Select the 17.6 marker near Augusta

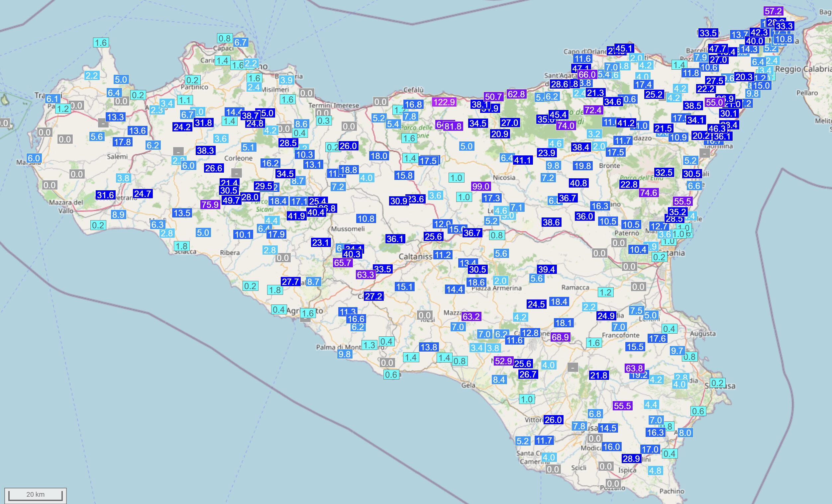658,339
